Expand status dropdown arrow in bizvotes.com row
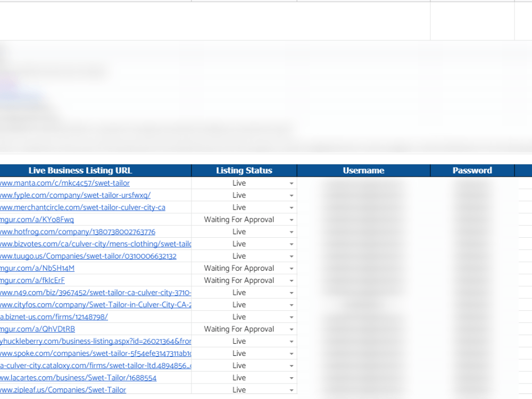This screenshot has width=532, height=399. pos(292,244)
